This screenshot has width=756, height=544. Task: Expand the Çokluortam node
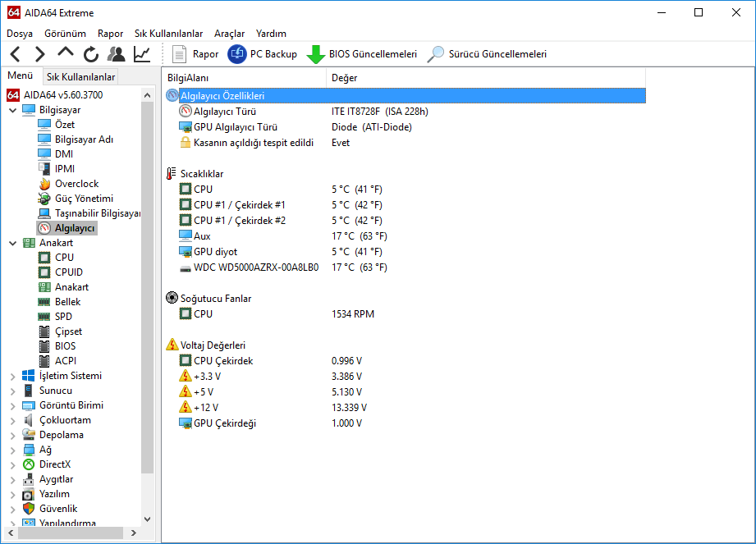(12, 421)
